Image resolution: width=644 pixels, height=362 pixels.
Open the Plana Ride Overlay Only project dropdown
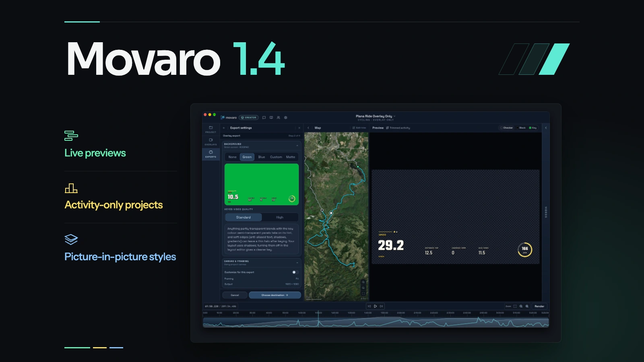point(376,116)
